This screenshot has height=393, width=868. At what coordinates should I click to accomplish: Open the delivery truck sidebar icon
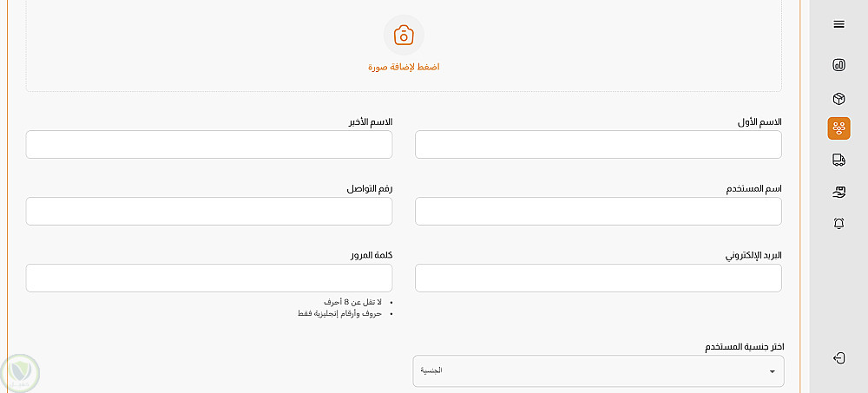coord(838,160)
